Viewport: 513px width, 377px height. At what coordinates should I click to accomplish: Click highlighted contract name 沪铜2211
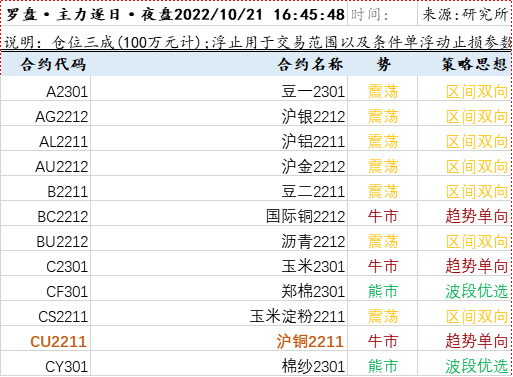tap(310, 341)
